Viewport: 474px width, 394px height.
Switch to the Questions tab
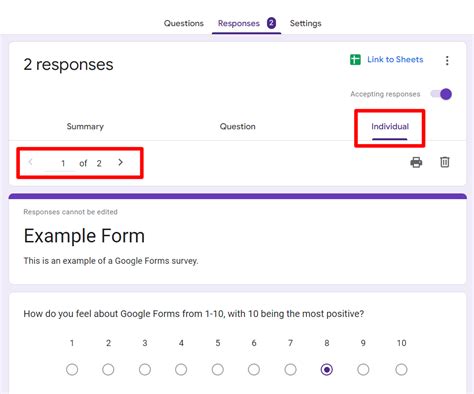pos(184,23)
